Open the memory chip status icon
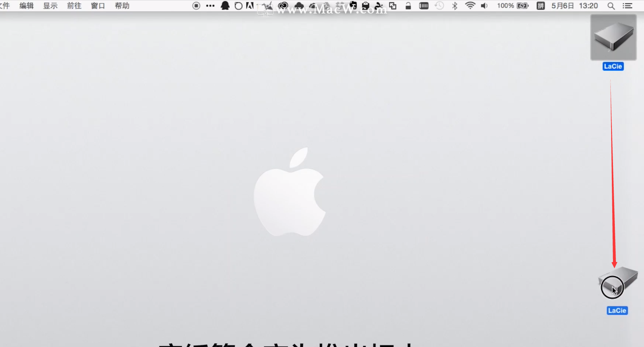The height and width of the screenshot is (347, 644). point(424,6)
